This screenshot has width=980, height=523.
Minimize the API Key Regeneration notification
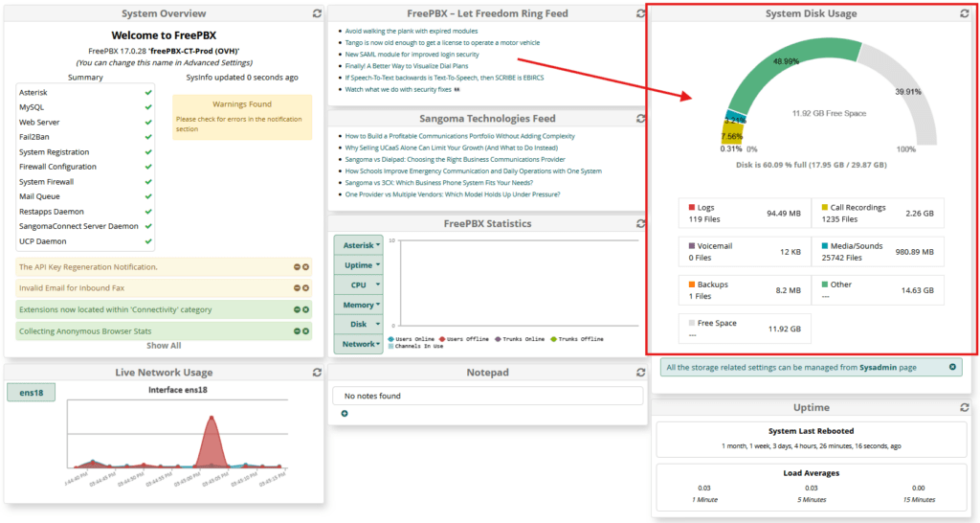click(x=297, y=267)
